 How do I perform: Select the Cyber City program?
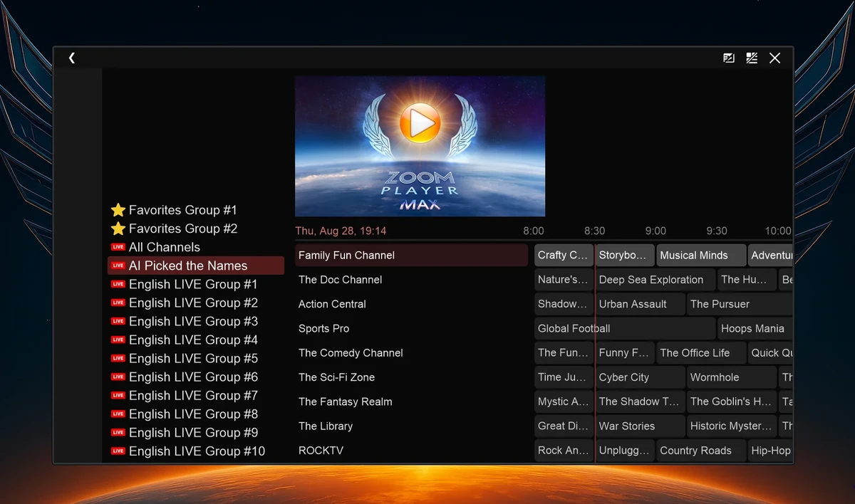click(640, 377)
